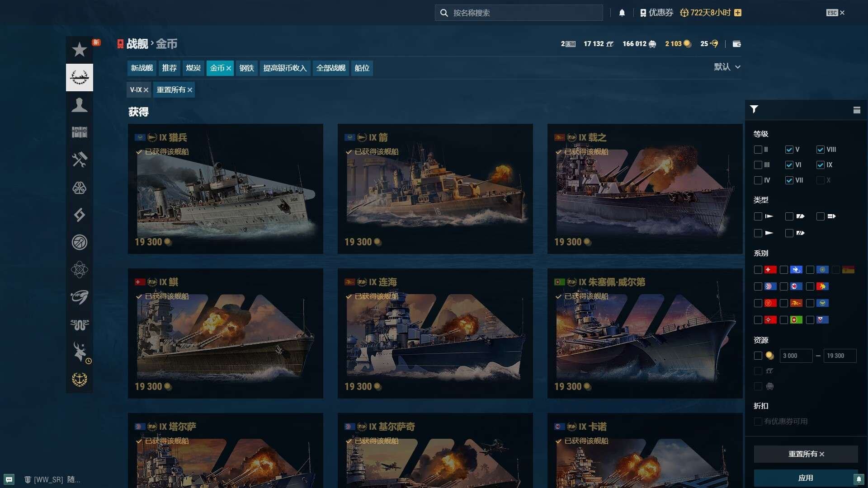Screen dimensions: 868x488
Task: Open the 钢铁 tab
Action: tap(246, 68)
